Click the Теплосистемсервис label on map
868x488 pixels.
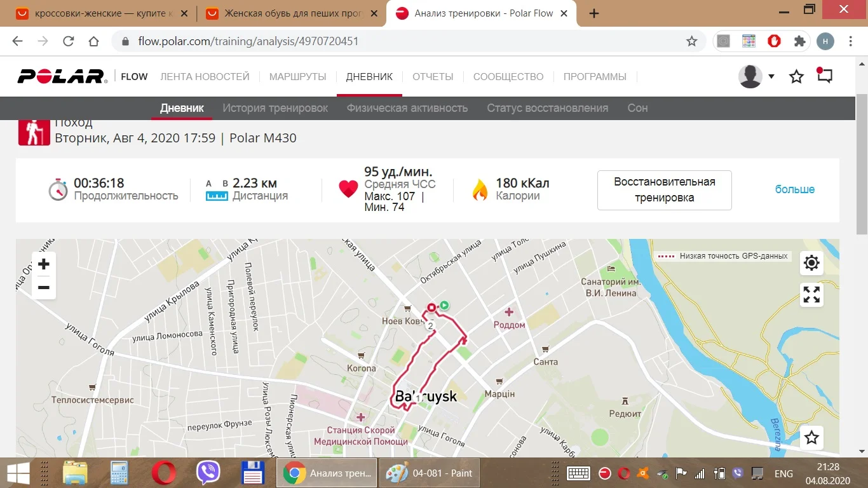tap(93, 400)
